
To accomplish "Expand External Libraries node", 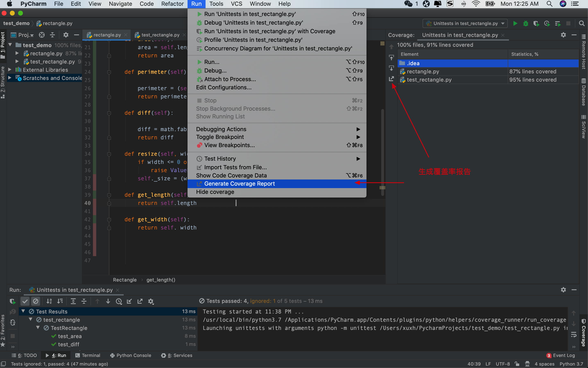I will [x=10, y=70].
